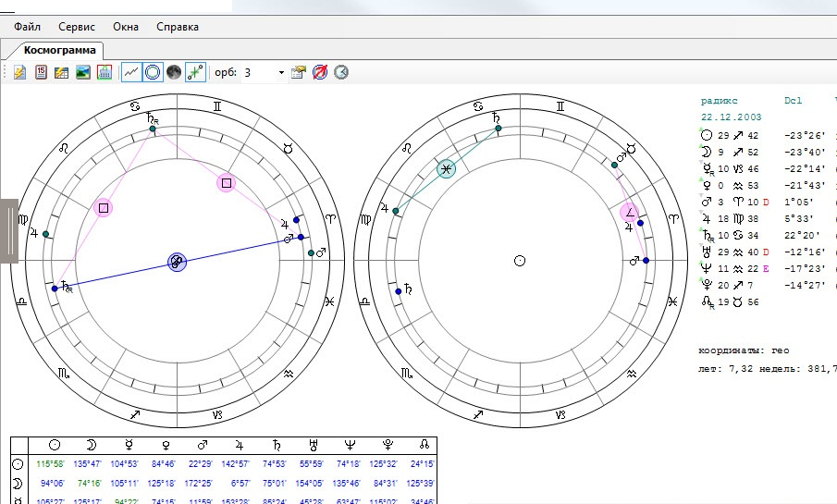Viewport: 837px width, 504px height.
Task: Click the lunar node row reading 19 56
Action: [x=732, y=302]
